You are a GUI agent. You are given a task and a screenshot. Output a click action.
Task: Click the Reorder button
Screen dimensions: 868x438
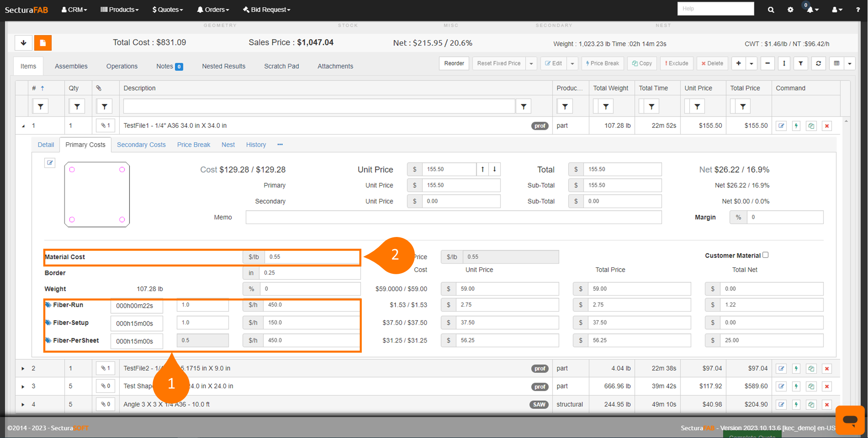pos(454,63)
